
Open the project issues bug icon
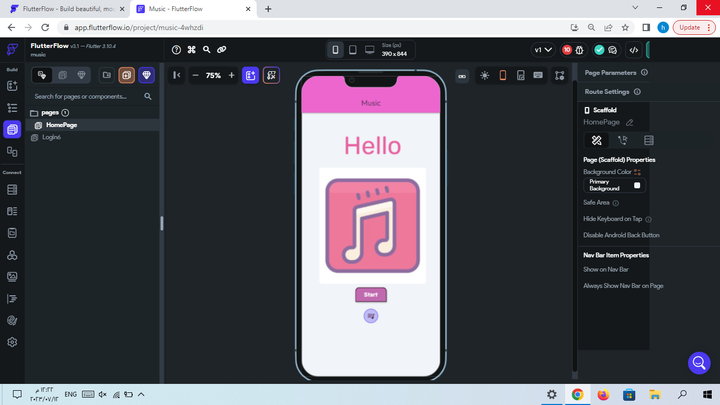580,49
